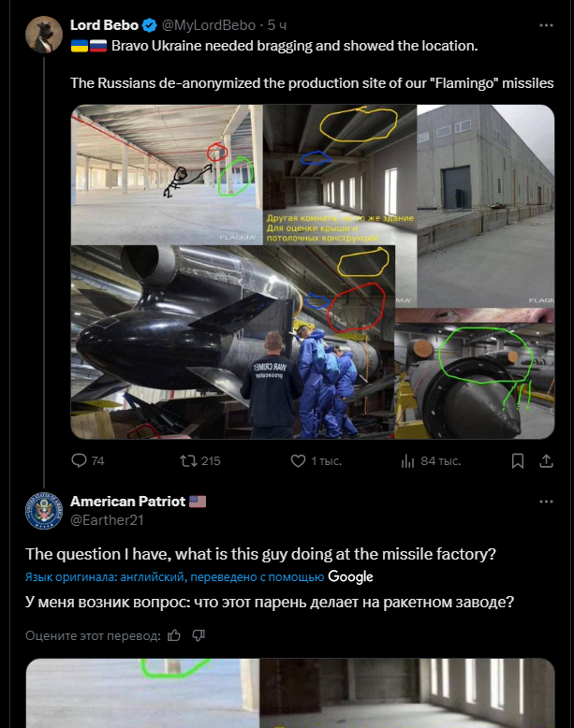574x728 pixels.
Task: Open the three-dot more menu
Action: 546,24
